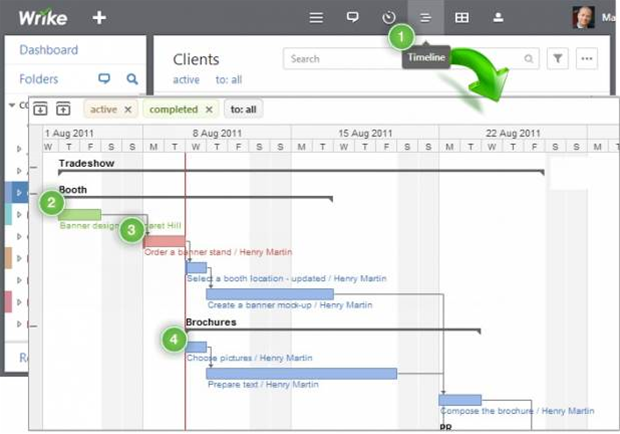Open Folders in the left sidebar
Image resolution: width=620 pixels, height=434 pixels.
point(39,79)
